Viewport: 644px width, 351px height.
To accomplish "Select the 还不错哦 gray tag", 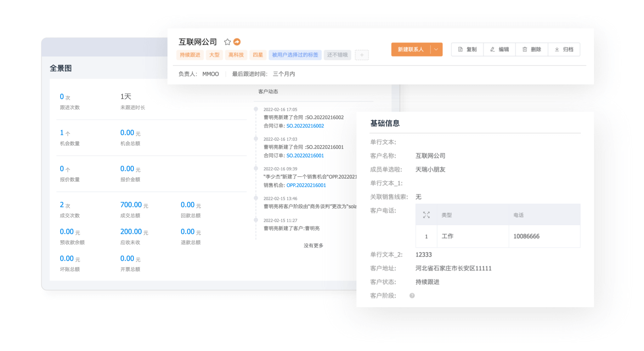I will (x=337, y=55).
